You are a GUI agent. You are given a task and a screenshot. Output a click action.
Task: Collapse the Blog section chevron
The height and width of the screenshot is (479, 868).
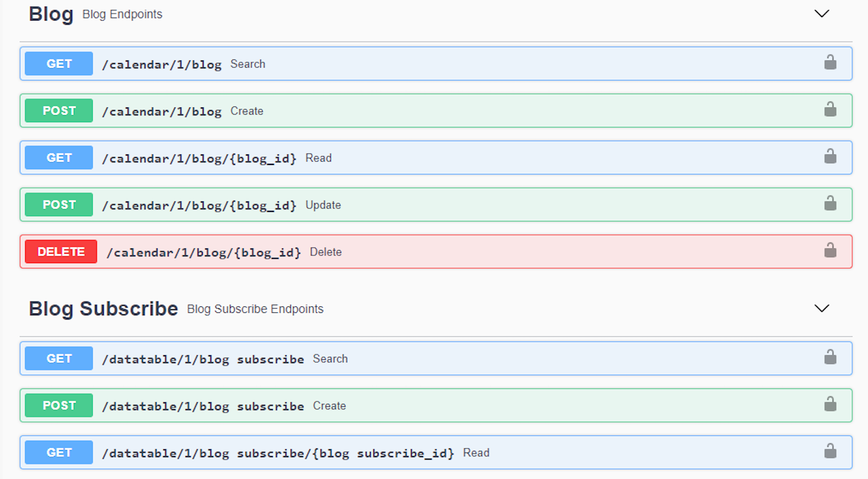[822, 14]
